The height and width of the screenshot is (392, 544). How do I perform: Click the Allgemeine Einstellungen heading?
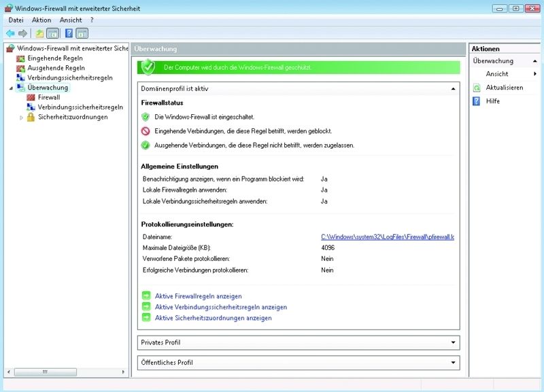click(180, 166)
